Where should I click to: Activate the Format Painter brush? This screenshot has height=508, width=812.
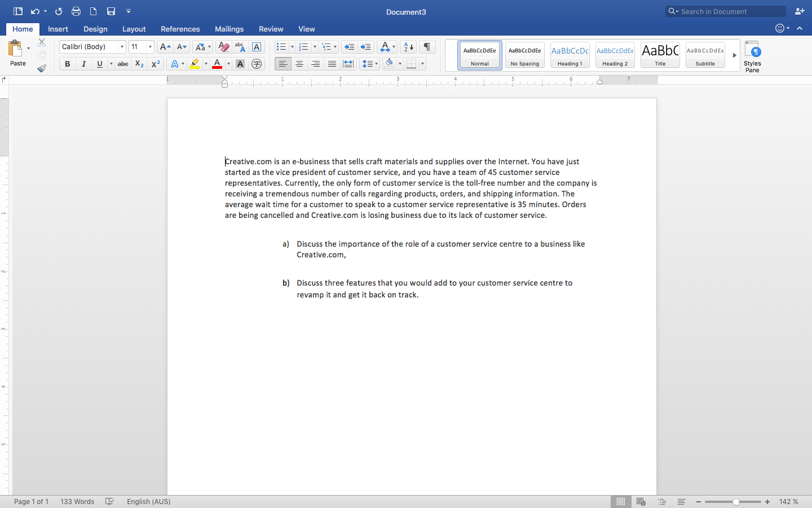[42, 68]
